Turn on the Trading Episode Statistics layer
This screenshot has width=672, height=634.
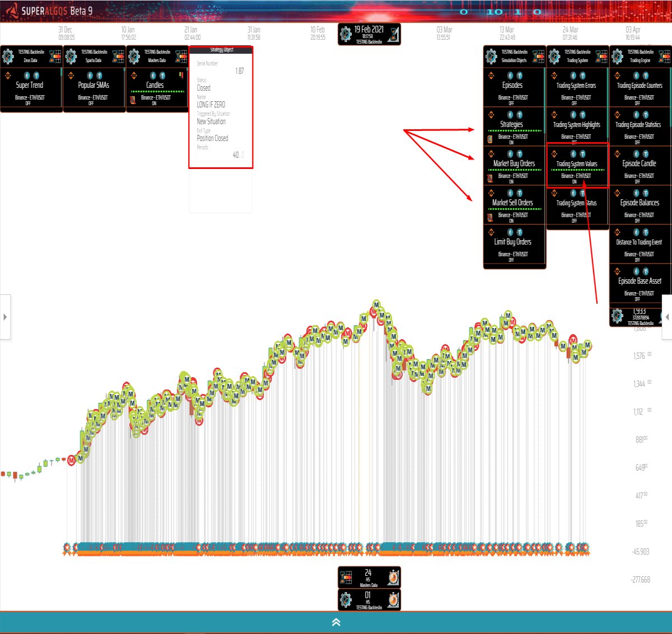tap(641, 126)
